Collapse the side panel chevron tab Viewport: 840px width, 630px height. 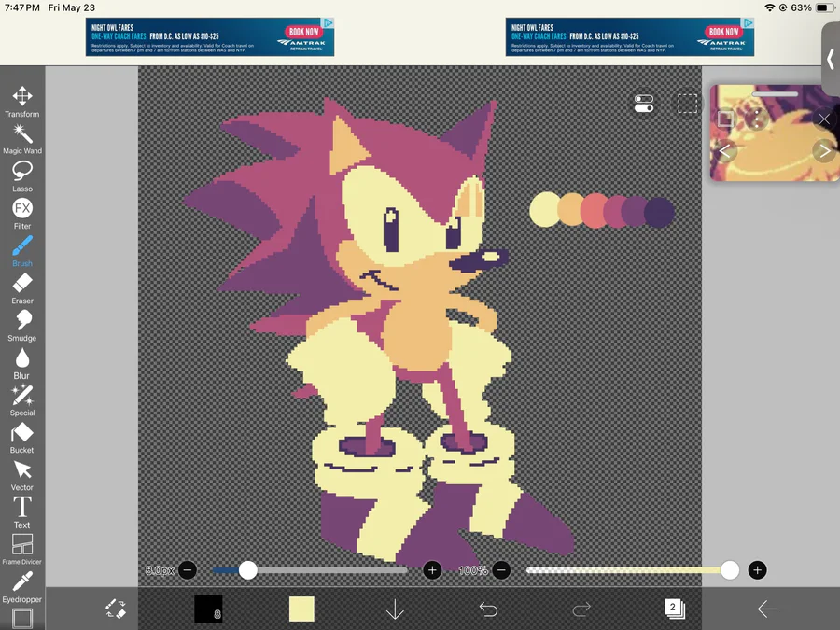click(831, 59)
